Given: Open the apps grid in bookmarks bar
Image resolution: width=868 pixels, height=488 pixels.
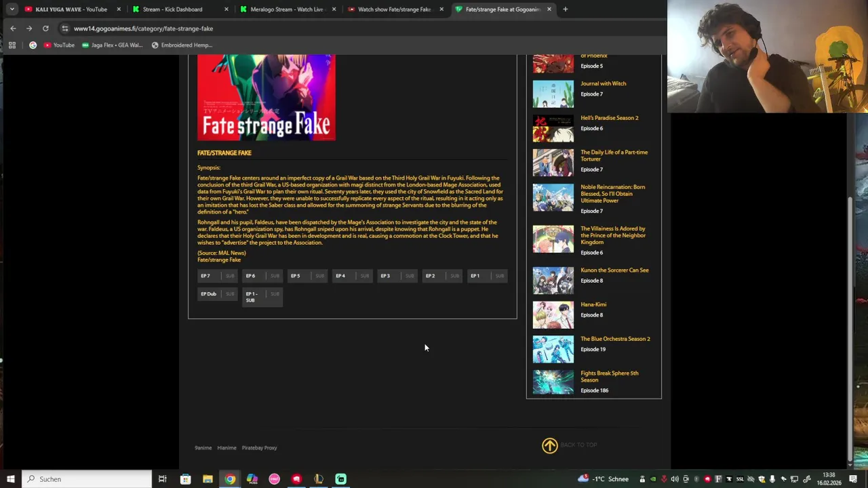Looking at the screenshot, I should (x=12, y=45).
